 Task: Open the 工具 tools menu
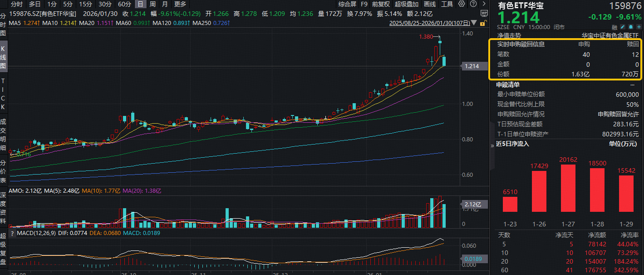pos(447,4)
